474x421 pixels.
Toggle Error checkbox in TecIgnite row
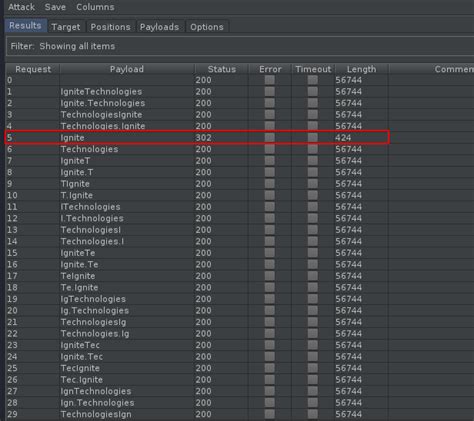click(x=270, y=368)
